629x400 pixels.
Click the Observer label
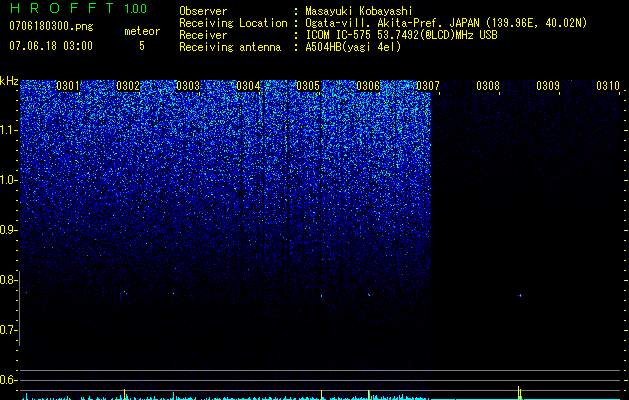tap(203, 11)
